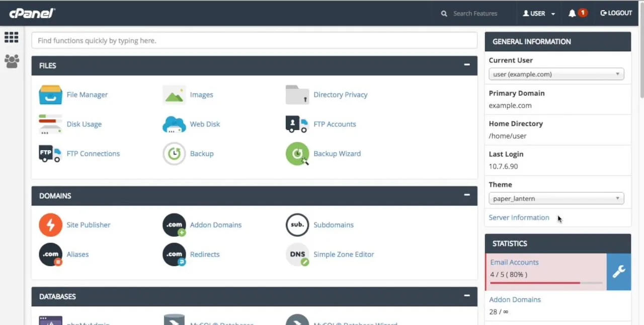This screenshot has width=644, height=325.
Task: Open the Web Disk cloud icon
Action: pyautogui.click(x=174, y=124)
